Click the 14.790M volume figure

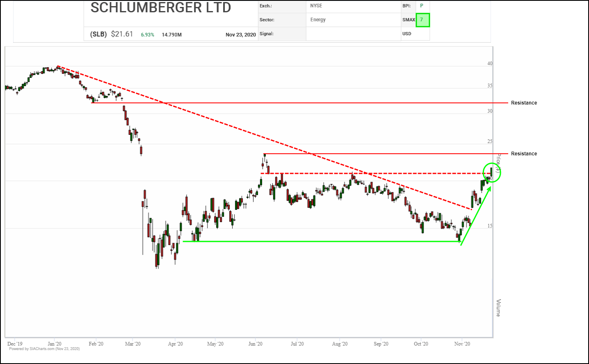point(171,35)
